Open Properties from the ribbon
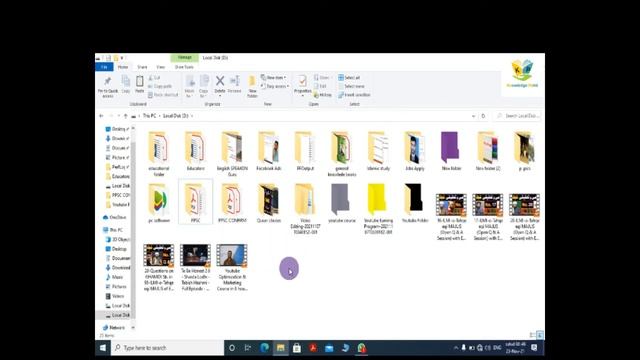 click(302, 85)
